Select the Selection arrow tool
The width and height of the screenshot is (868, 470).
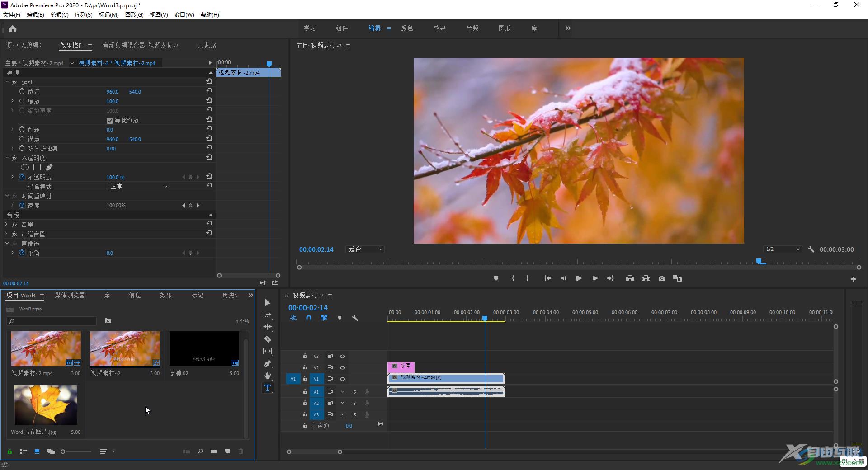(x=268, y=302)
